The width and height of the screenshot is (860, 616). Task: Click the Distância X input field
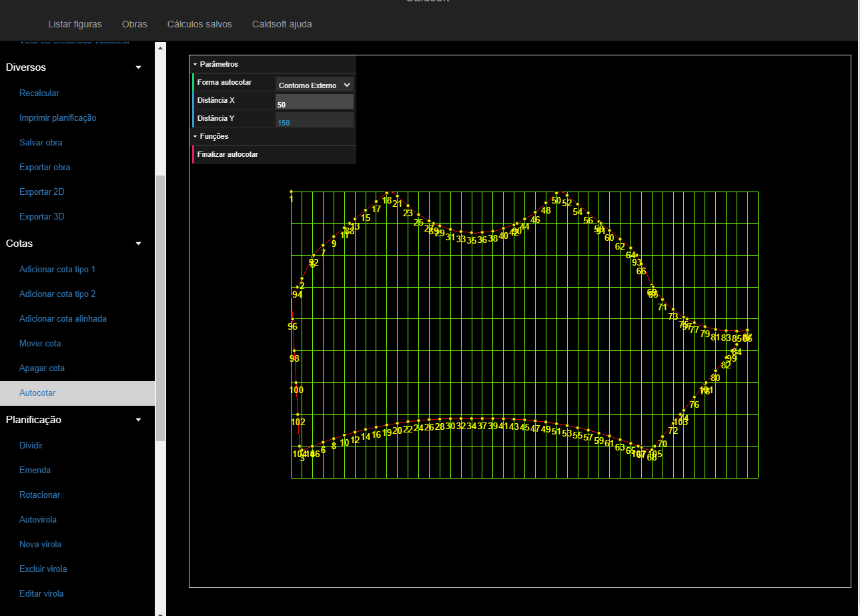pos(314,102)
